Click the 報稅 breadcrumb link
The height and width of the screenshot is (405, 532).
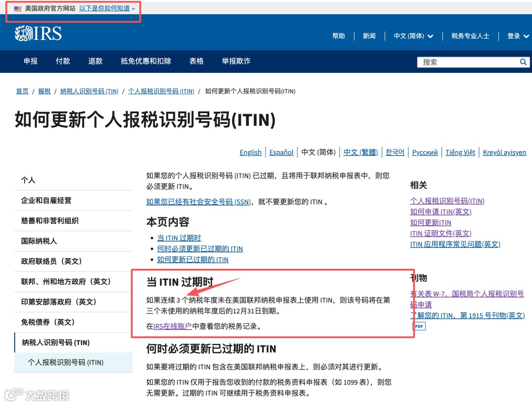(x=44, y=91)
